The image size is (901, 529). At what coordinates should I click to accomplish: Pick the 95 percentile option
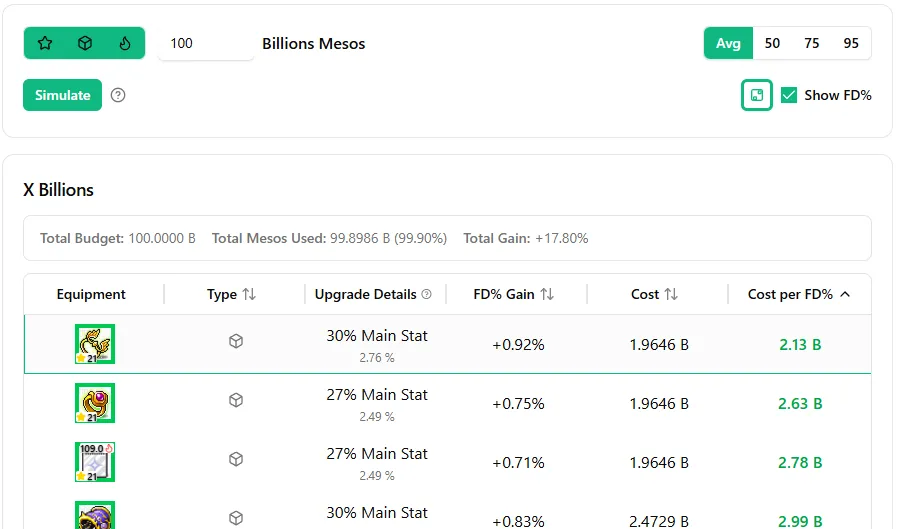point(851,43)
